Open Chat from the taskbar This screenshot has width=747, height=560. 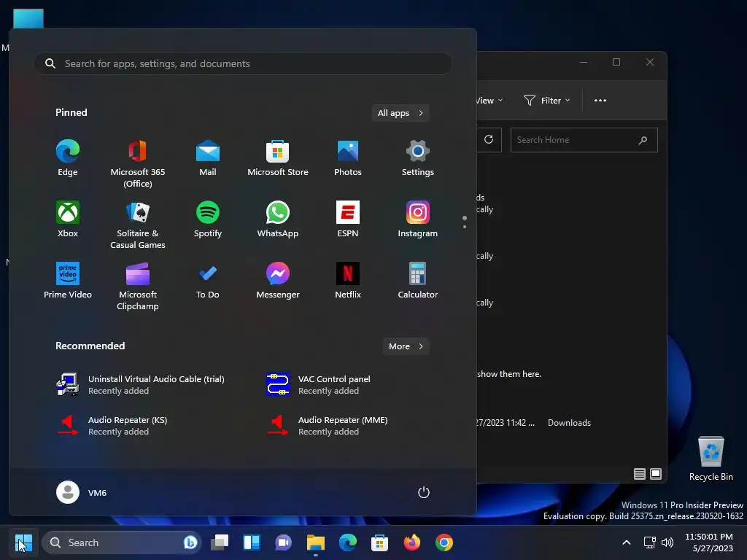284,542
